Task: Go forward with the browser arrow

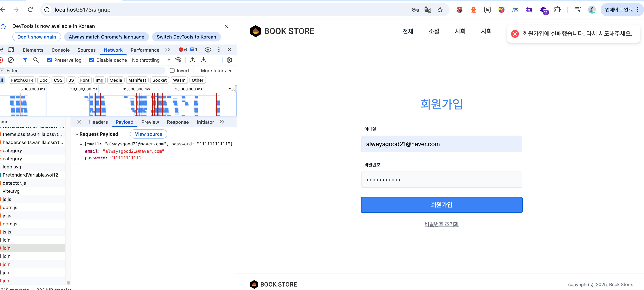Action: click(16, 10)
